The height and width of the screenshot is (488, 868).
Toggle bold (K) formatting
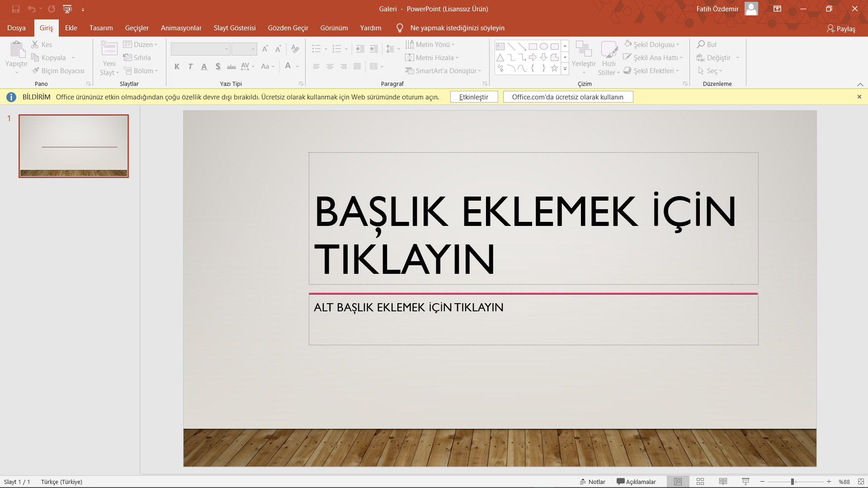click(177, 66)
